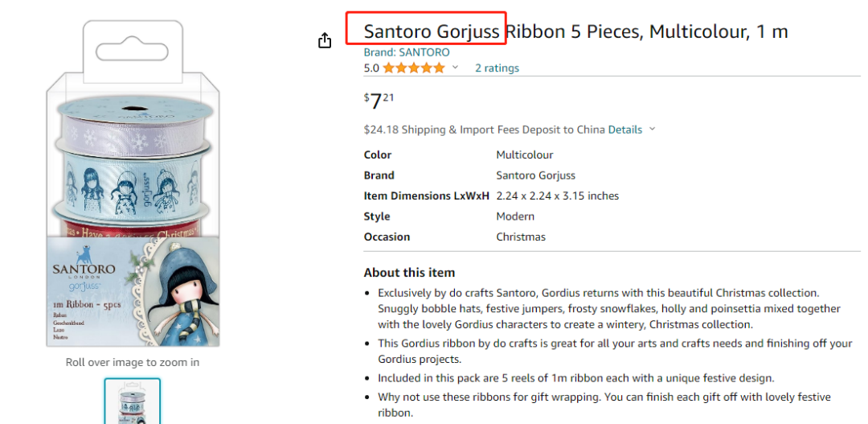The height and width of the screenshot is (424, 868).
Task: Select the ribbon product thumbnail
Action: (x=133, y=401)
